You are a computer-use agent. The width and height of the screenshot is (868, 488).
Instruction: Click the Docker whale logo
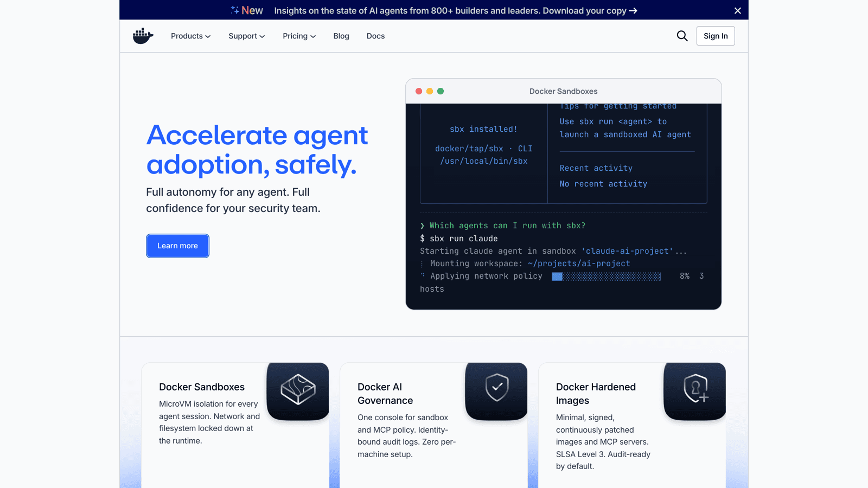click(143, 36)
